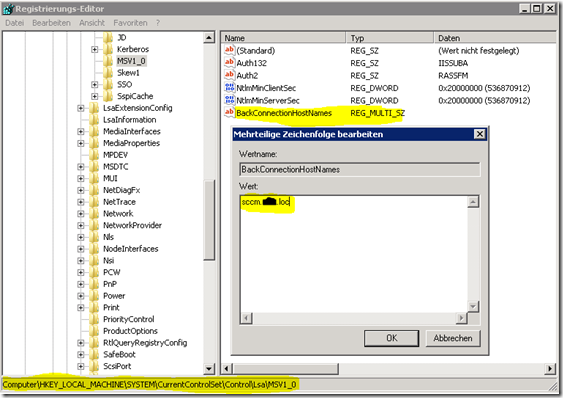Expand the SspiCache tree node
563x398 pixels.
pos(95,96)
